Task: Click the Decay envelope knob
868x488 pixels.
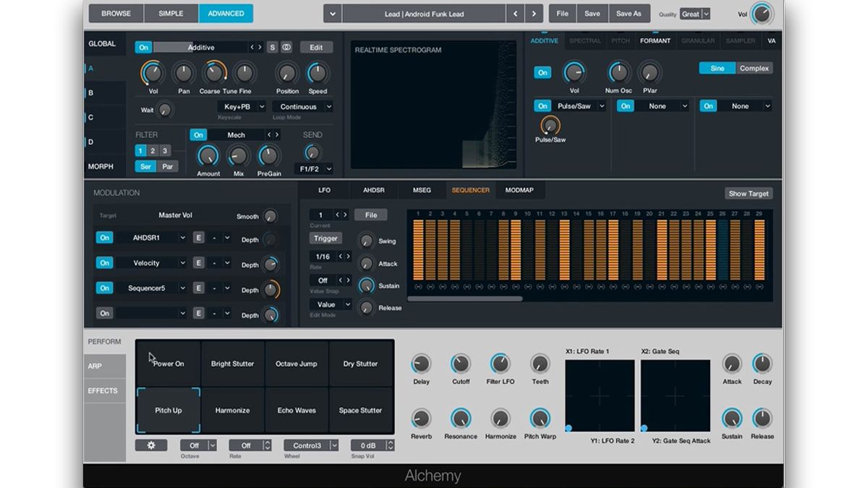Action: tap(762, 364)
